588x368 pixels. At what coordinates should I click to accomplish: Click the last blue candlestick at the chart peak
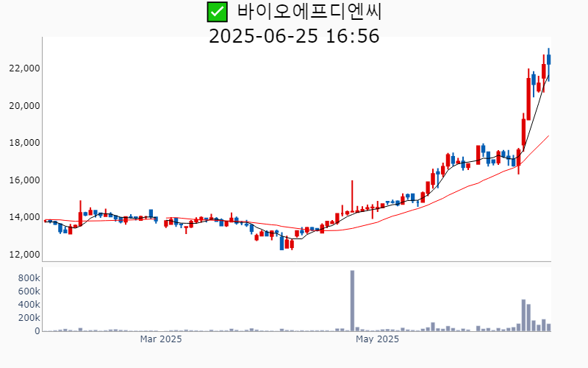click(548, 65)
